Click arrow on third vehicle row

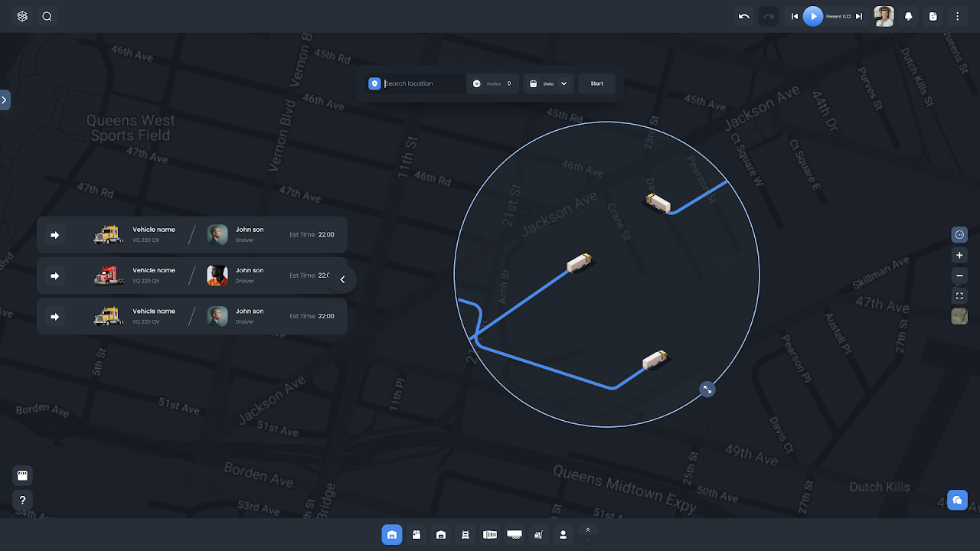click(54, 316)
